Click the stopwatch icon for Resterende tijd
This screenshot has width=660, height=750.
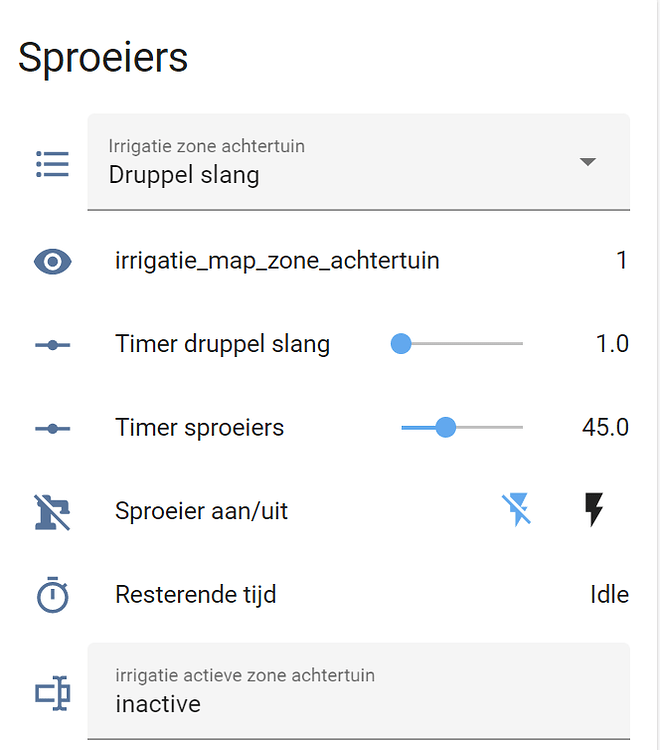(52, 596)
